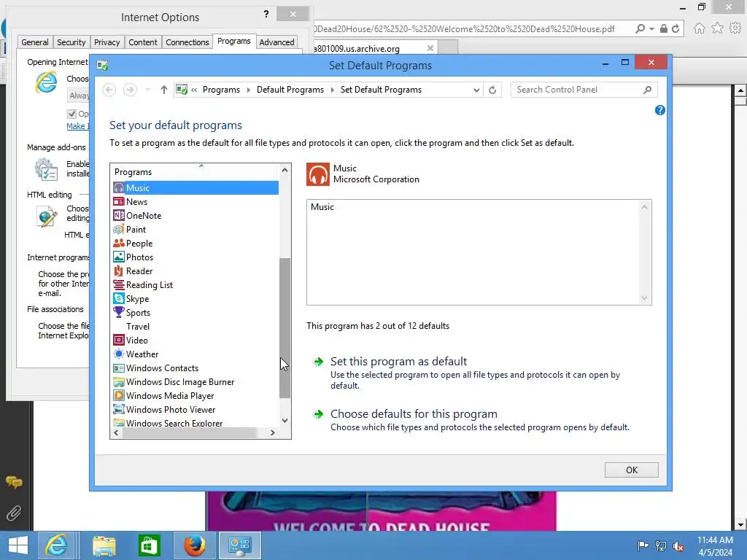Open browser Favorites star icon

(717, 28)
